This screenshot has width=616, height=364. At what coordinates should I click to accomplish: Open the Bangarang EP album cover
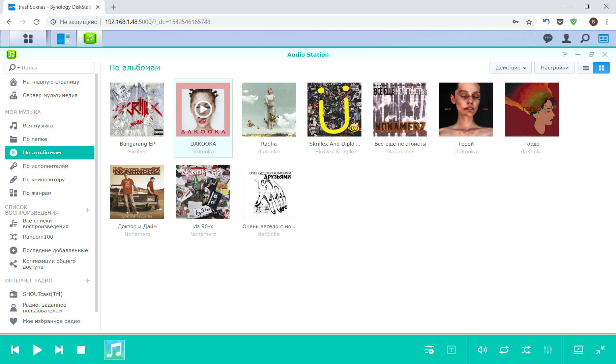pos(137,110)
